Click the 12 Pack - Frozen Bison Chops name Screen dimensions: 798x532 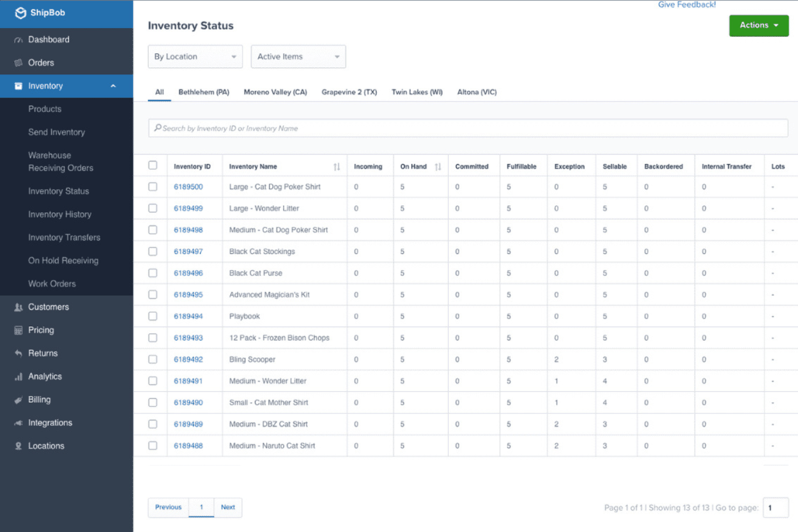tap(279, 338)
